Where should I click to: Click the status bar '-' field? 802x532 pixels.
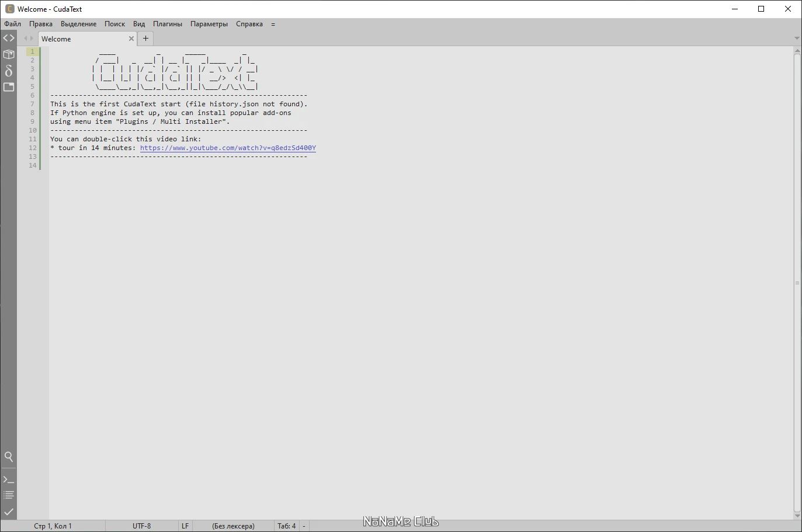point(304,526)
